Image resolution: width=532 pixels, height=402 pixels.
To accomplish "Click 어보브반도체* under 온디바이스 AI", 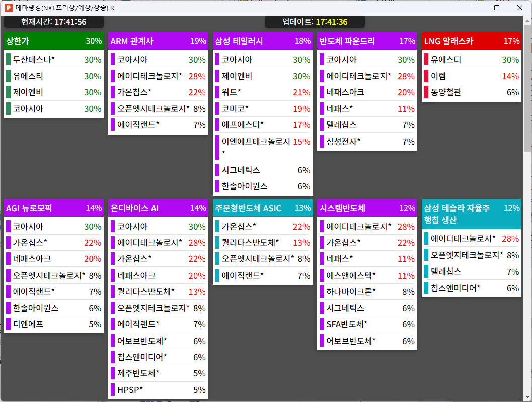I will pyautogui.click(x=158, y=341).
